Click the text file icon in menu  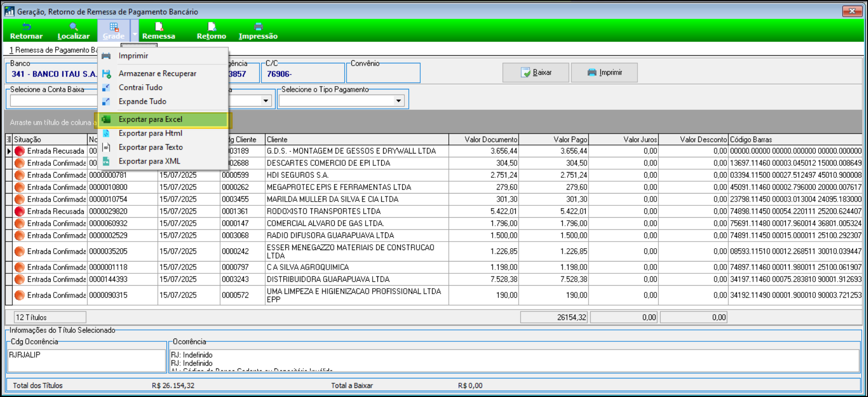106,147
